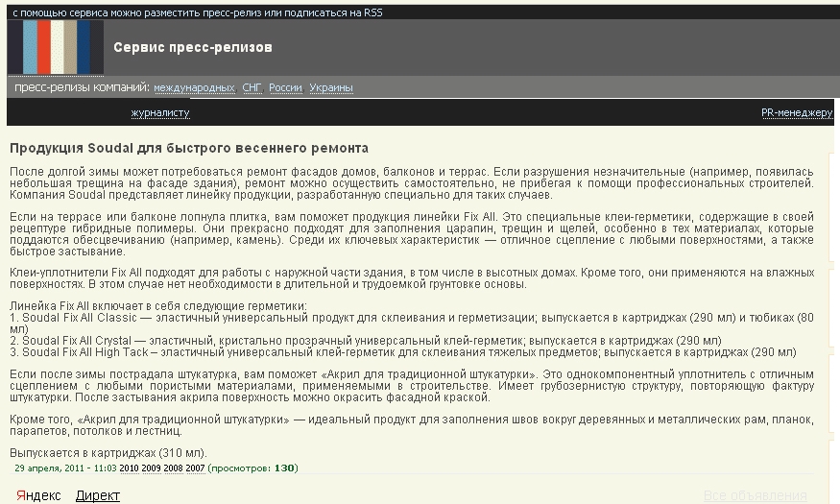The height and width of the screenshot is (504, 840).
Task: Click the 'Яндекс' ad label
Action: (x=38, y=495)
